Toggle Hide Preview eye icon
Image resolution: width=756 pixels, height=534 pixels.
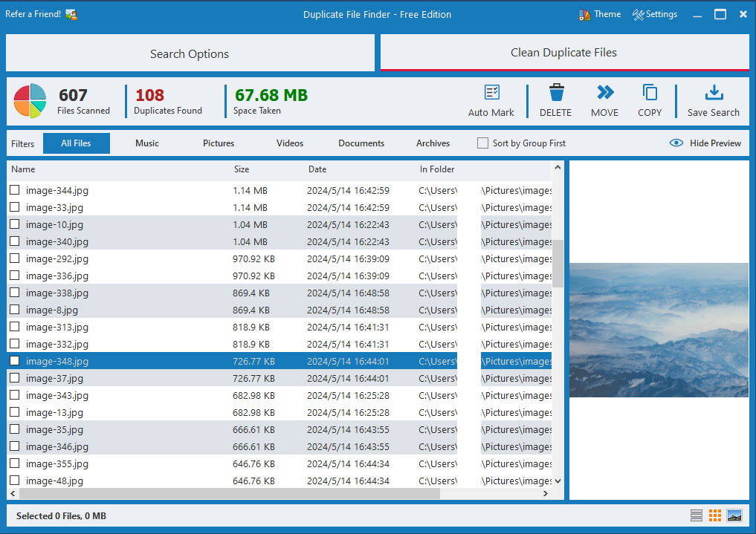(x=676, y=143)
